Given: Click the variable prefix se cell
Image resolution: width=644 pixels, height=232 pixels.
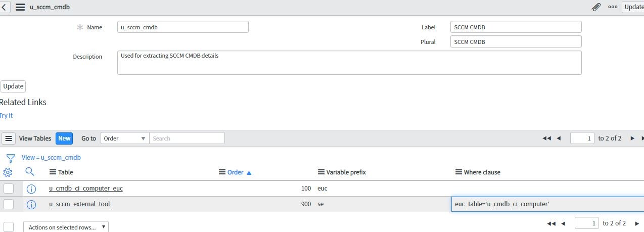Looking at the screenshot, I should click(320, 204).
